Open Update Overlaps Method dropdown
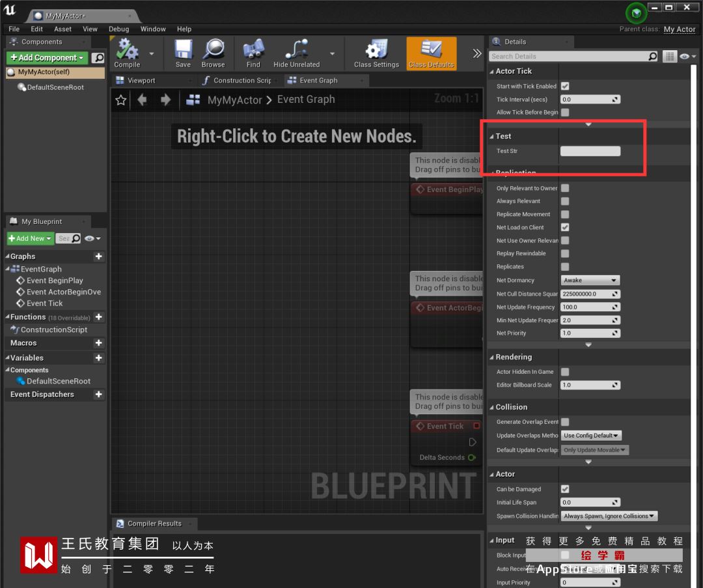The height and width of the screenshot is (588, 703). [x=591, y=436]
